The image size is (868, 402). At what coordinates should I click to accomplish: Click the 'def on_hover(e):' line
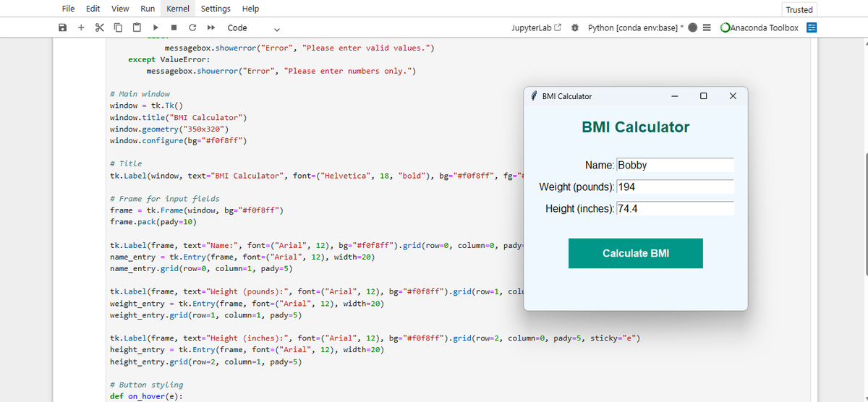tap(146, 396)
